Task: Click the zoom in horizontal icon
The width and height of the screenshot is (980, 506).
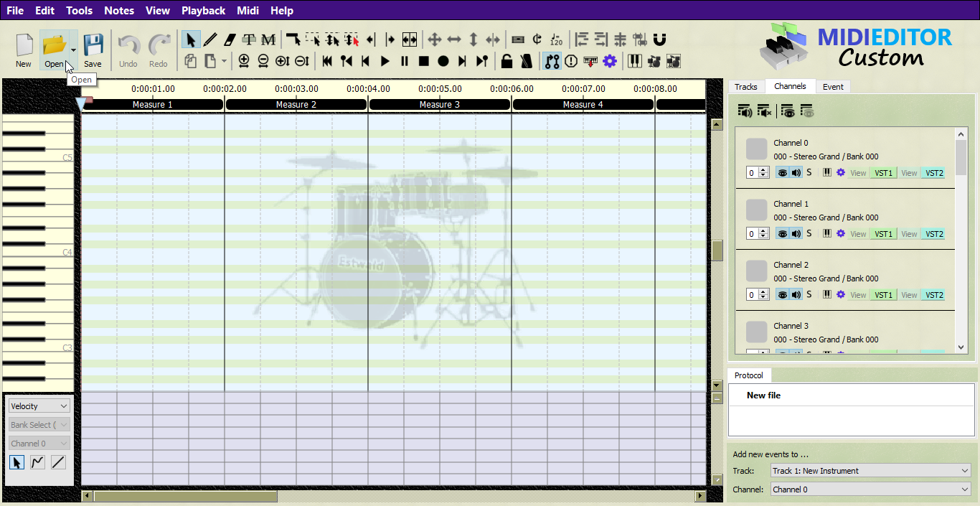Action: 244,61
